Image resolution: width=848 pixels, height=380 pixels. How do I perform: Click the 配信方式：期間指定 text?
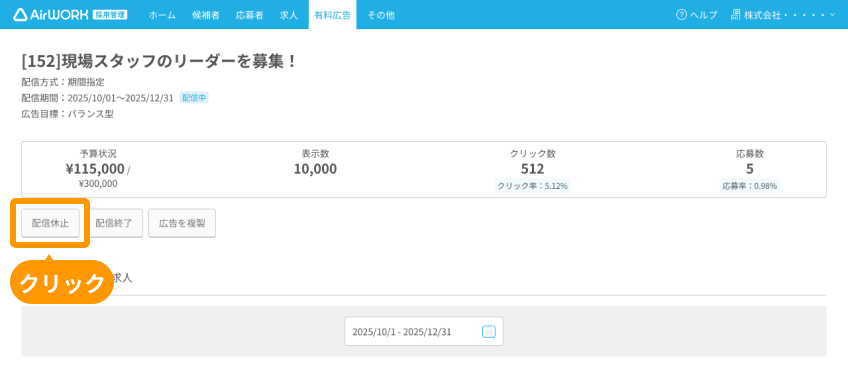pyautogui.click(x=63, y=82)
